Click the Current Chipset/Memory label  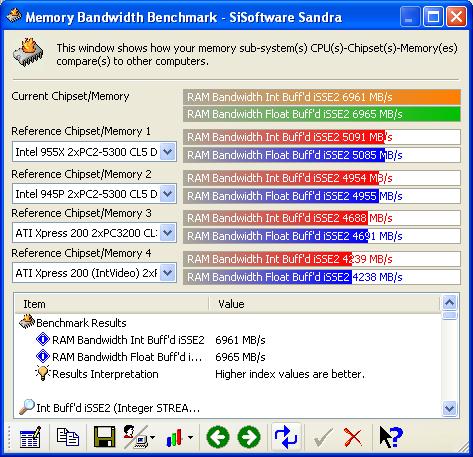click(x=70, y=96)
